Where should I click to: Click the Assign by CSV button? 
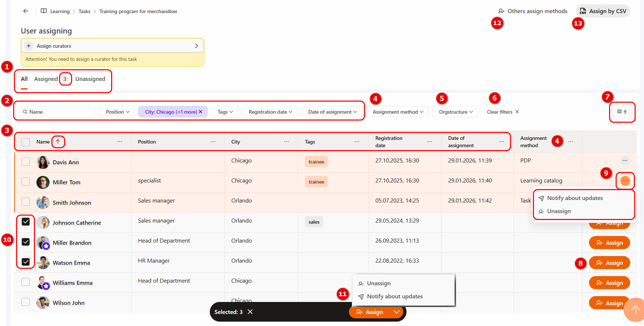click(x=603, y=11)
